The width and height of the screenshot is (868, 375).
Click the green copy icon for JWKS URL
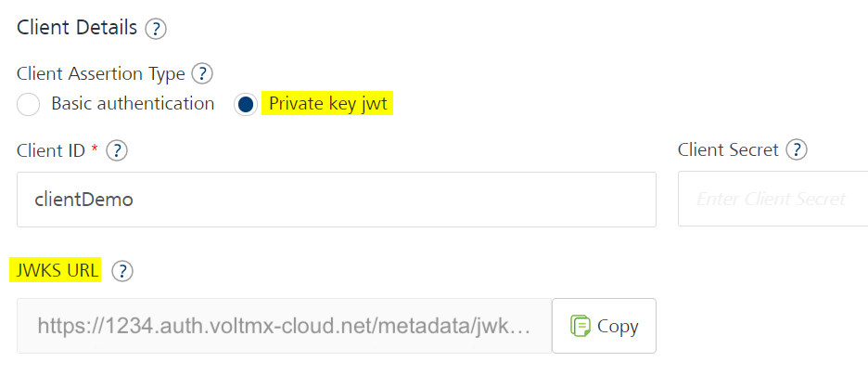point(581,326)
